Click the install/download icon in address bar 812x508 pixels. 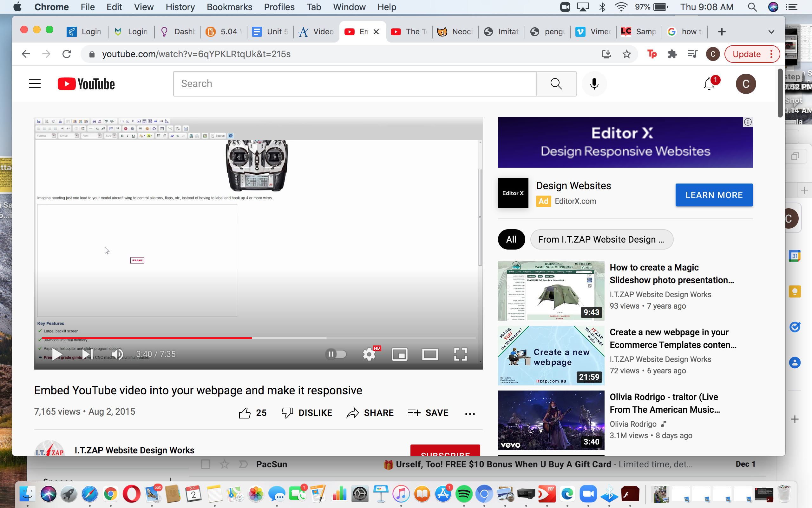pos(606,54)
